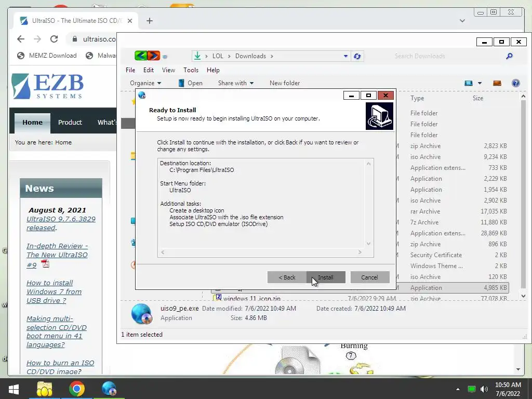Click the padlock site info icon
The height and width of the screenshot is (399, 532).
pos(75,39)
